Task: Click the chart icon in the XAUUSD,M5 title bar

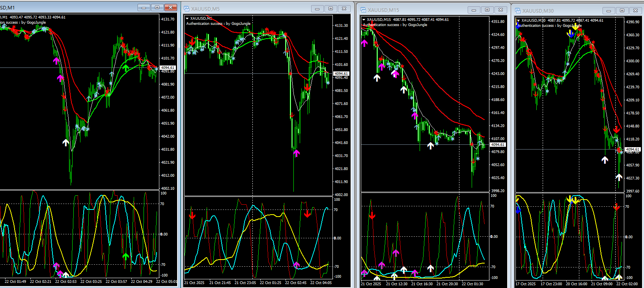Action: (187, 9)
